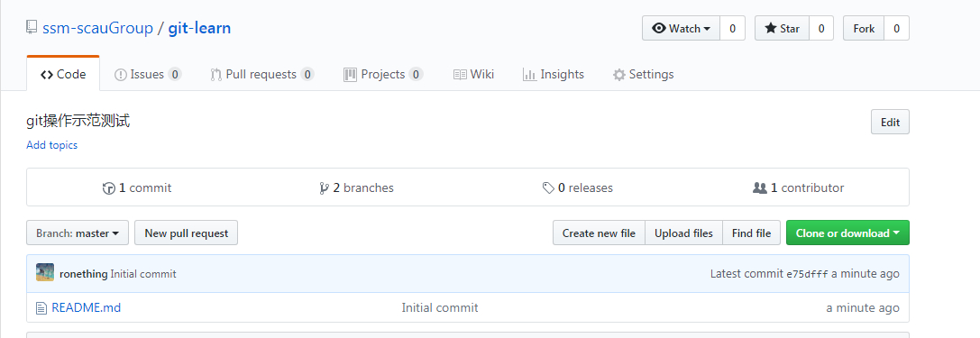Image resolution: width=980 pixels, height=338 pixels.
Task: Click the New pull request button
Action: [187, 233]
